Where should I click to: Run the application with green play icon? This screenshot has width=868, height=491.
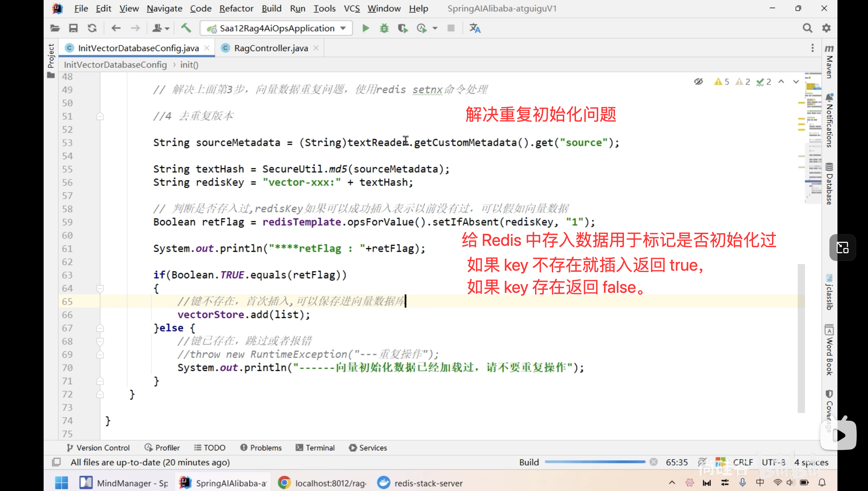(366, 28)
